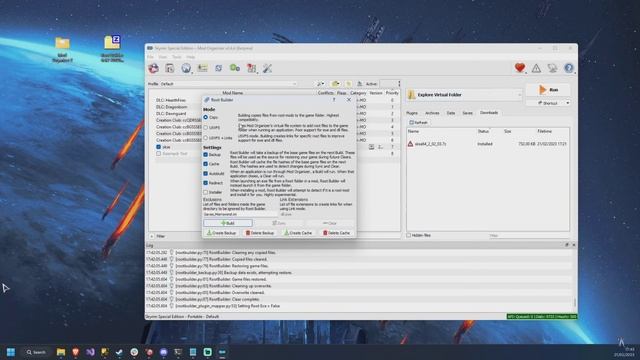Open the Steam taskbar icon
Viewport: 640px width, 360px height.
click(119, 352)
